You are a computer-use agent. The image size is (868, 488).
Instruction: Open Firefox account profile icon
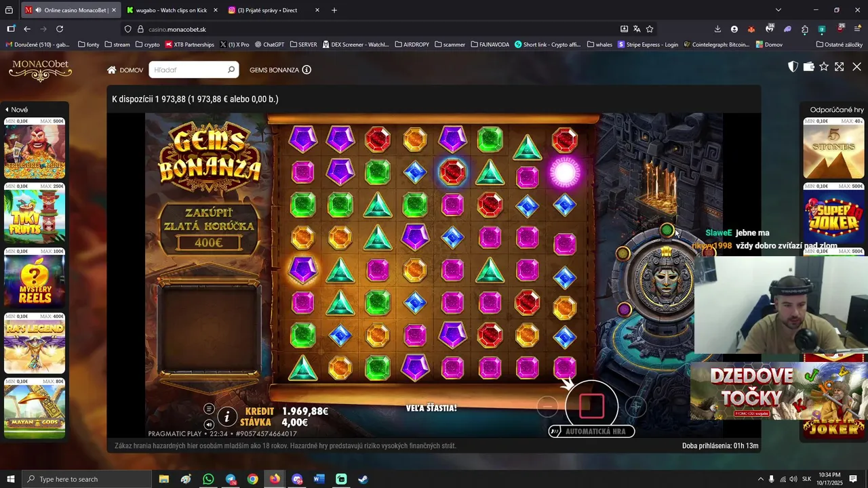point(734,29)
